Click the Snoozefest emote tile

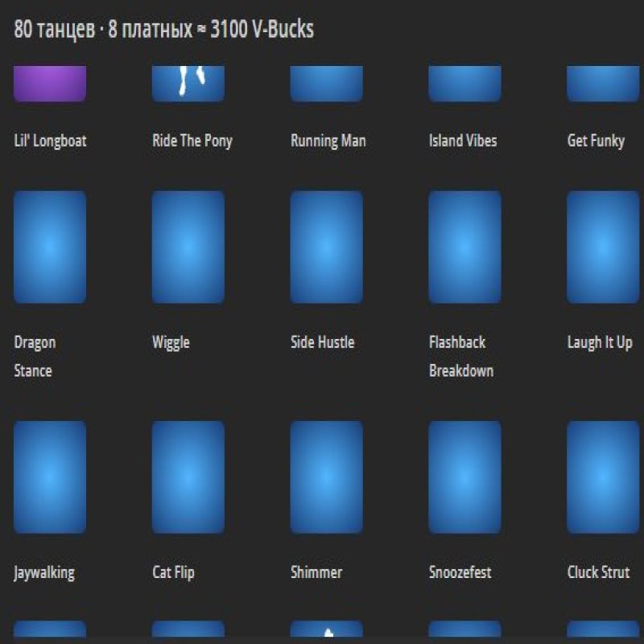465,477
